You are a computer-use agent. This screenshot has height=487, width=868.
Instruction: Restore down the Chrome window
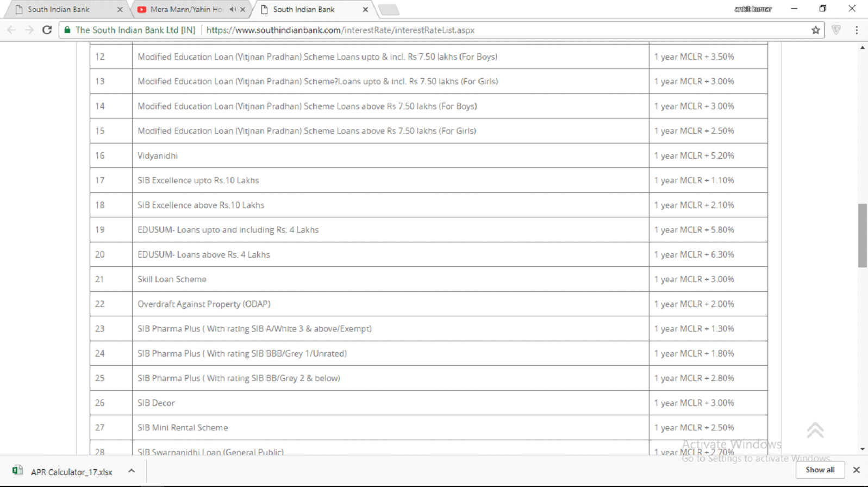click(x=823, y=9)
